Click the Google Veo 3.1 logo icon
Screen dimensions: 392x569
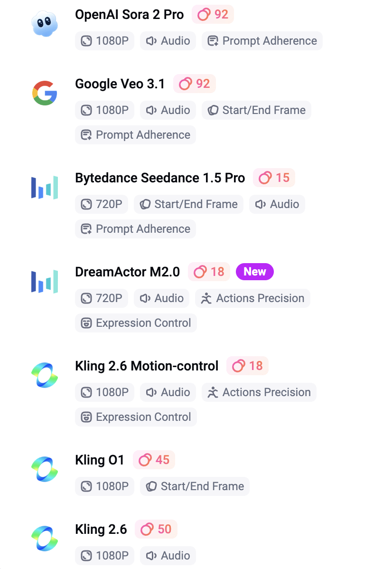point(45,93)
